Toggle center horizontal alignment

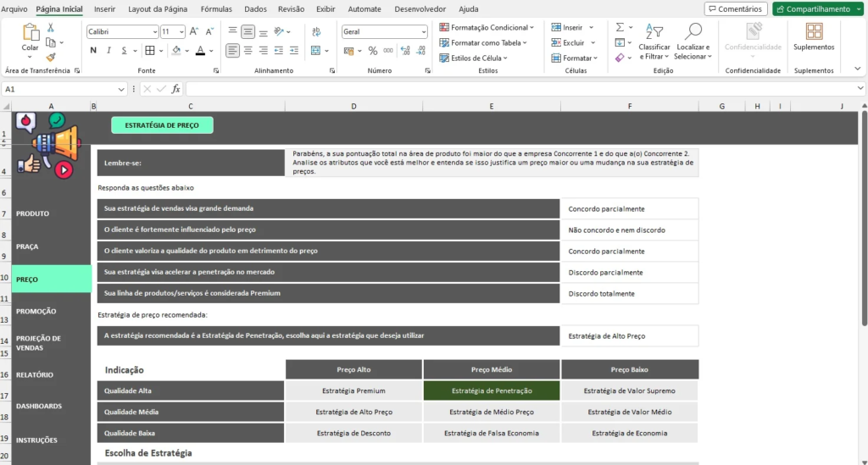tap(248, 51)
